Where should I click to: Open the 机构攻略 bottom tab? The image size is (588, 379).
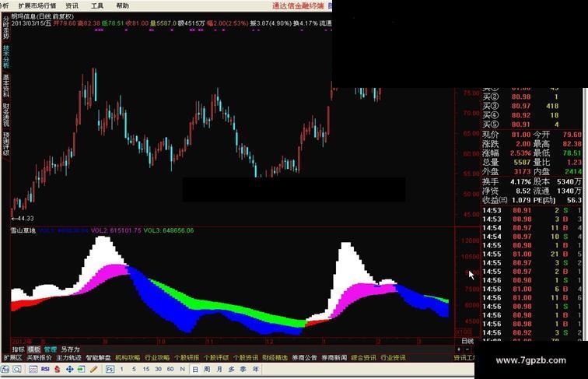(128, 358)
